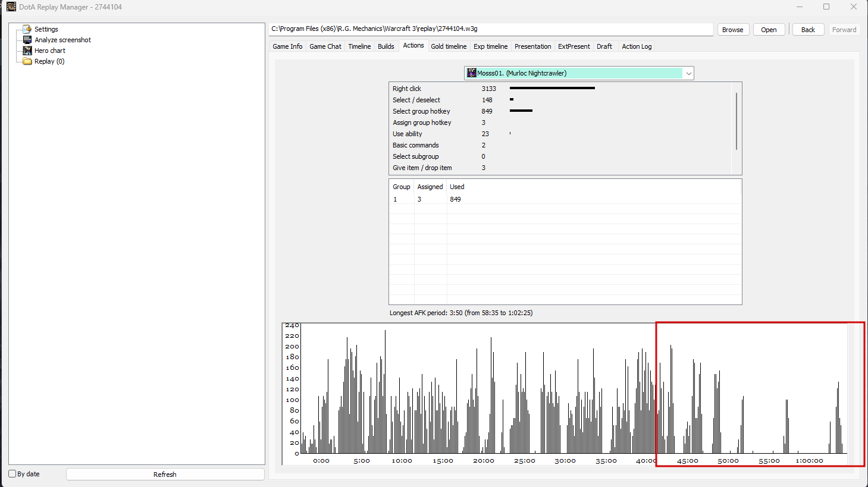Image resolution: width=868 pixels, height=487 pixels.
Task: Click the Browse button
Action: click(733, 30)
